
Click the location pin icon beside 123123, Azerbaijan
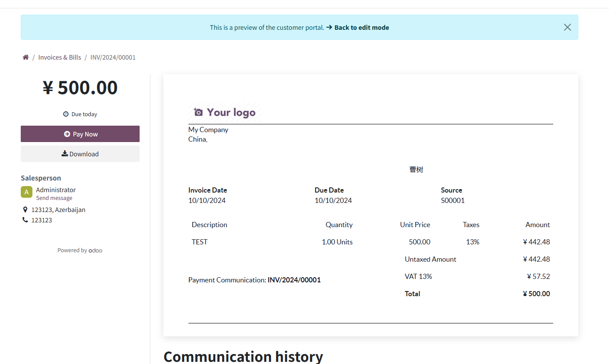[25, 209]
